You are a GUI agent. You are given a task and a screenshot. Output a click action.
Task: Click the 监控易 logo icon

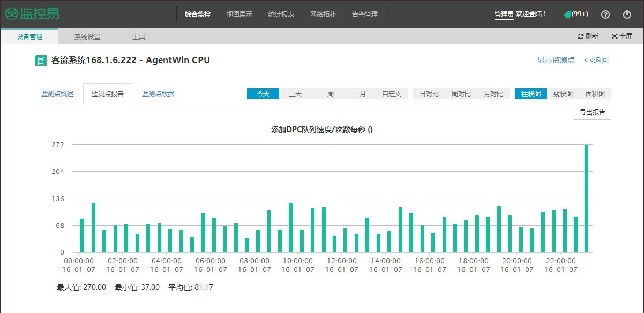[x=12, y=14]
